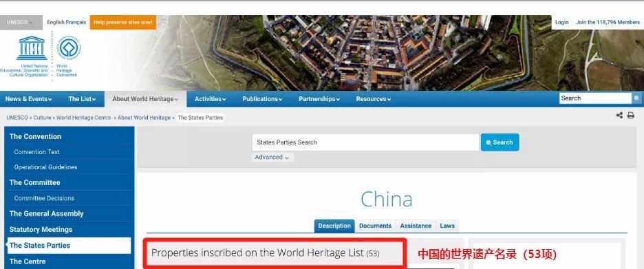
Task: Switch to the Assistance tab
Action: (x=416, y=226)
